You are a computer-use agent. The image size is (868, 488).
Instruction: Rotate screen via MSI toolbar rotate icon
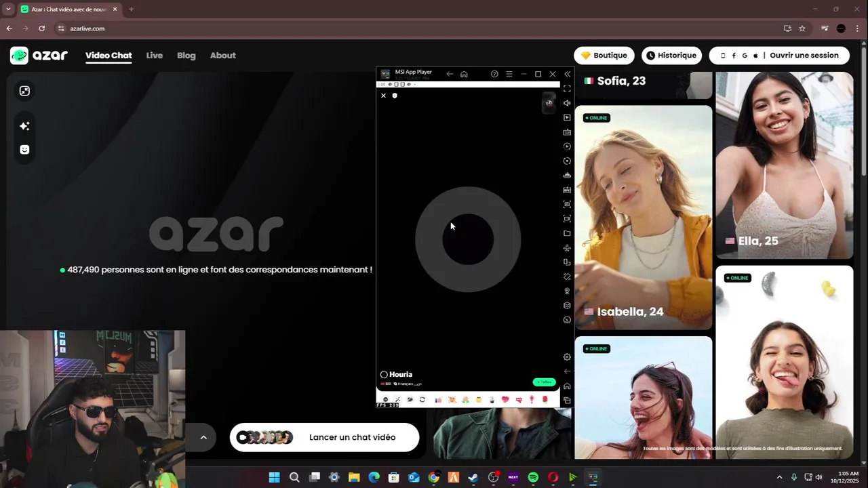point(567,262)
